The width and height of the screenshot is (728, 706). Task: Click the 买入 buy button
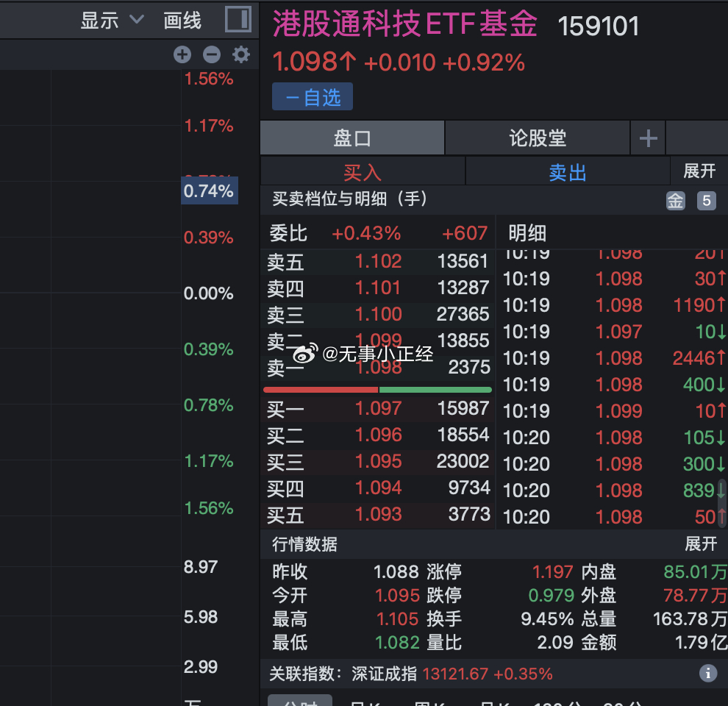363,172
